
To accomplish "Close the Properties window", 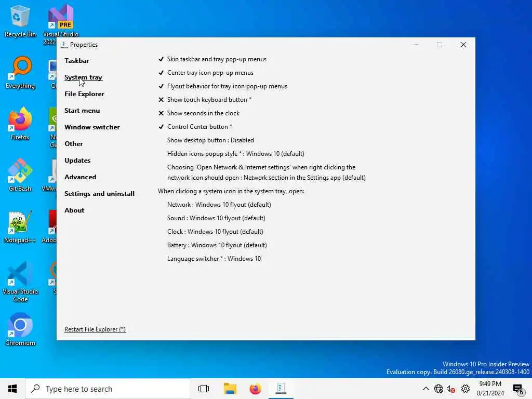I will 463,45.
